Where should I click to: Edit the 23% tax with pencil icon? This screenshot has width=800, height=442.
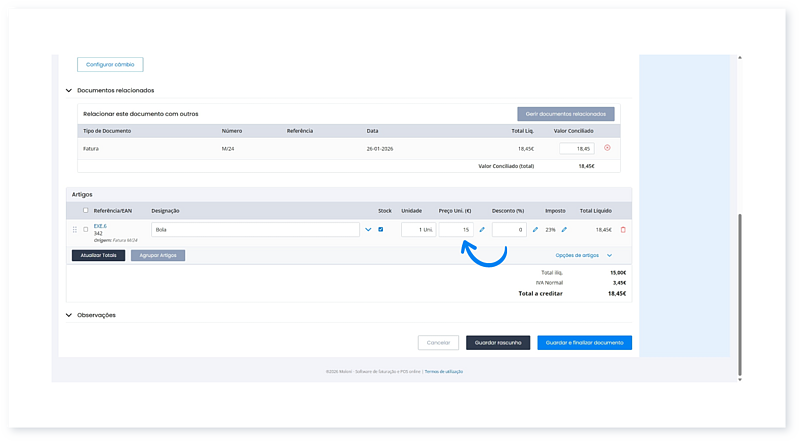tap(563, 230)
